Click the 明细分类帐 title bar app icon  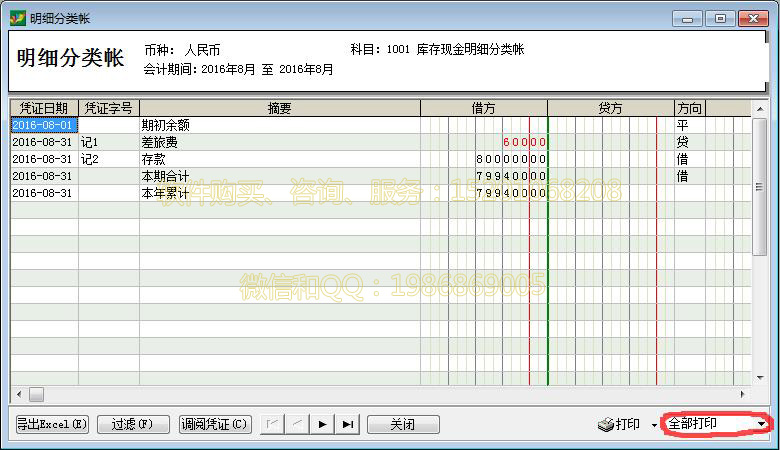[17, 18]
